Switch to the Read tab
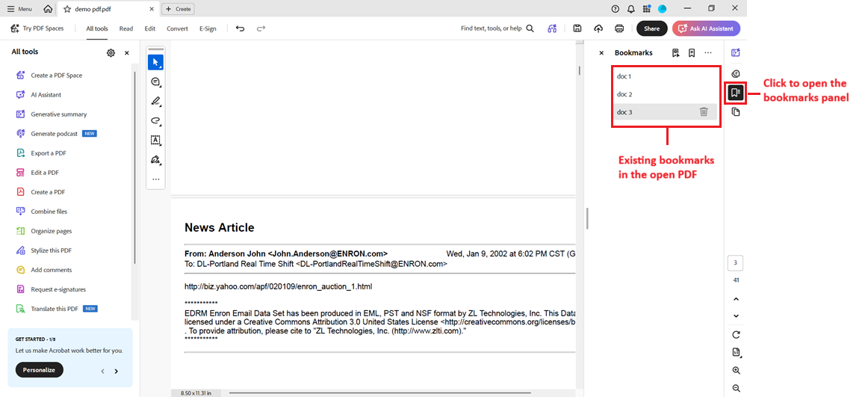The width and height of the screenshot is (868, 397). click(x=126, y=28)
